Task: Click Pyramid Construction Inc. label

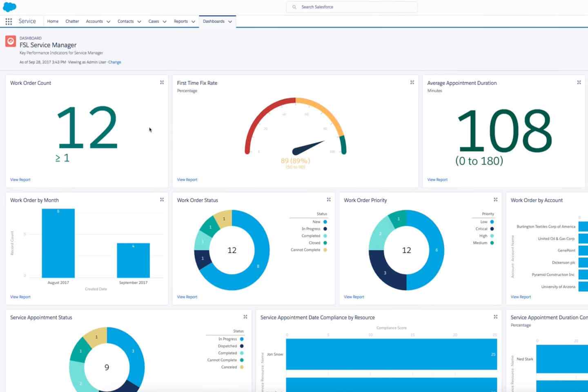Action: [553, 274]
